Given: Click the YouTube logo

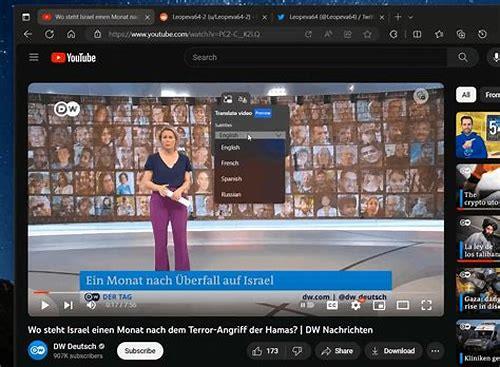Looking at the screenshot, I should (73, 58).
